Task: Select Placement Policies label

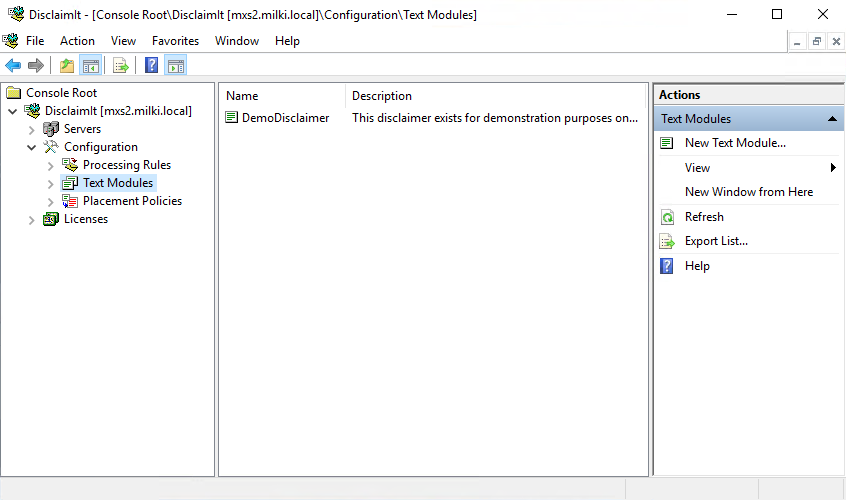Action: 132,201
